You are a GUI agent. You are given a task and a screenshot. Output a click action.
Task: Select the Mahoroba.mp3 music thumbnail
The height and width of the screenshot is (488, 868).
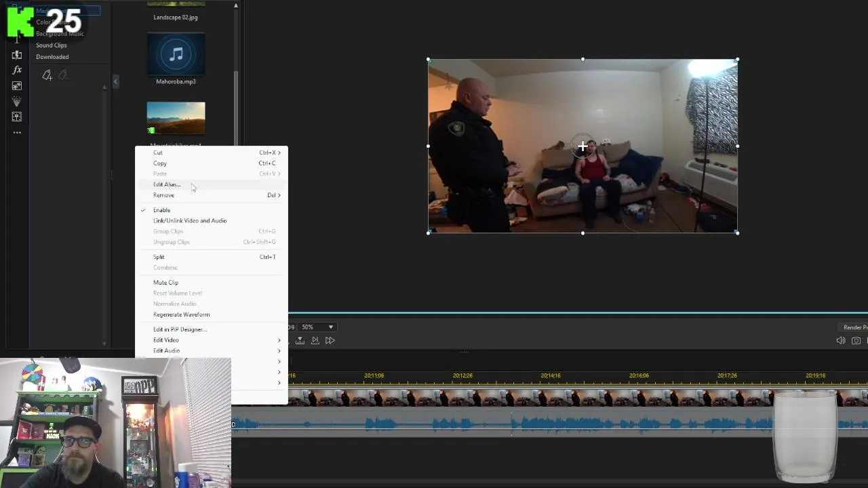[x=176, y=55]
